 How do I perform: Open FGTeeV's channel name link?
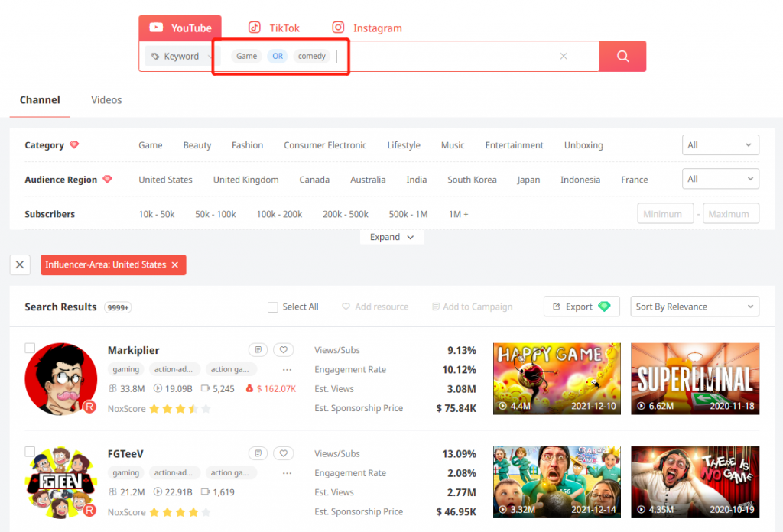coord(125,453)
